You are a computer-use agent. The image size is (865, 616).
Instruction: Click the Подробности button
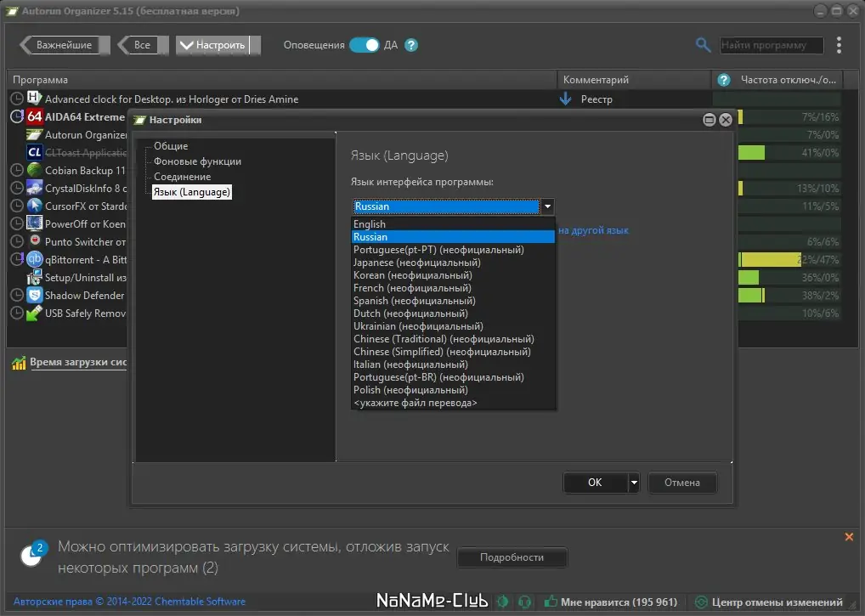point(512,557)
